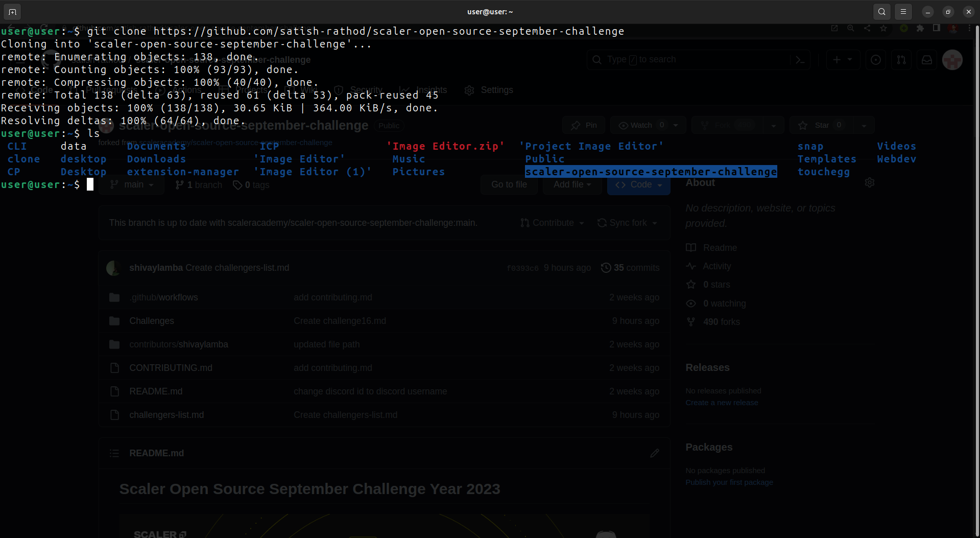Viewport: 980px width, 538px height.
Task: Open the issues icon in the GitHub header
Action: [875, 60]
